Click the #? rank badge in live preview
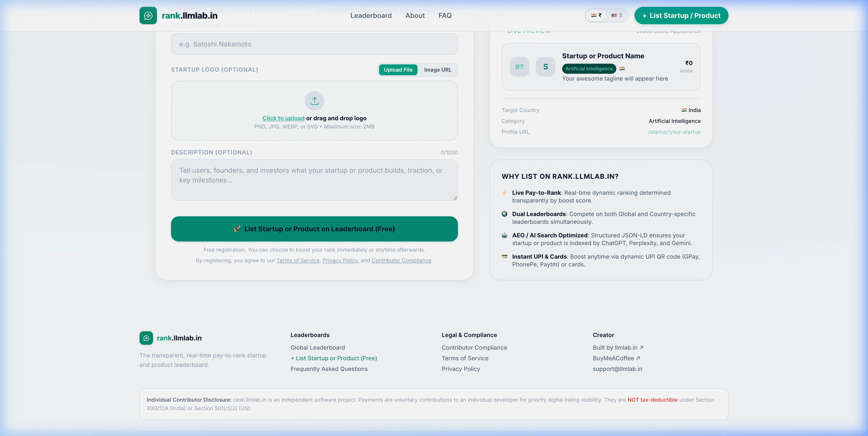 pos(519,67)
